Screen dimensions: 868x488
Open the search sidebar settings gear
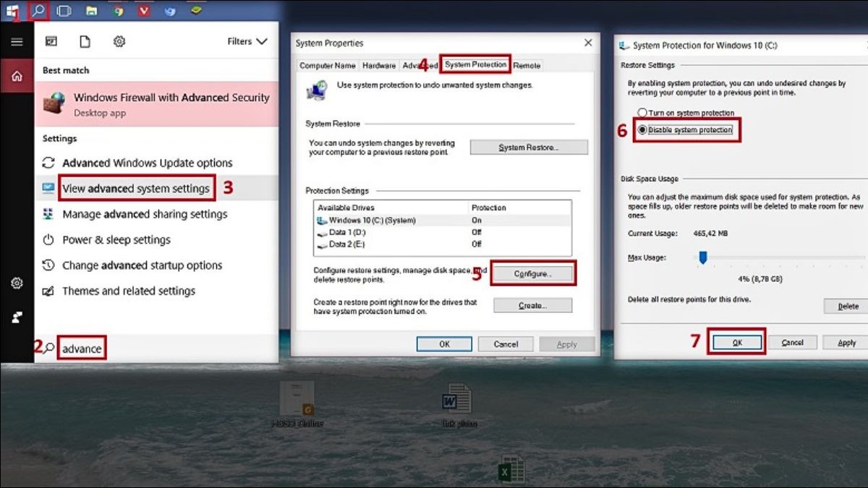click(17, 283)
